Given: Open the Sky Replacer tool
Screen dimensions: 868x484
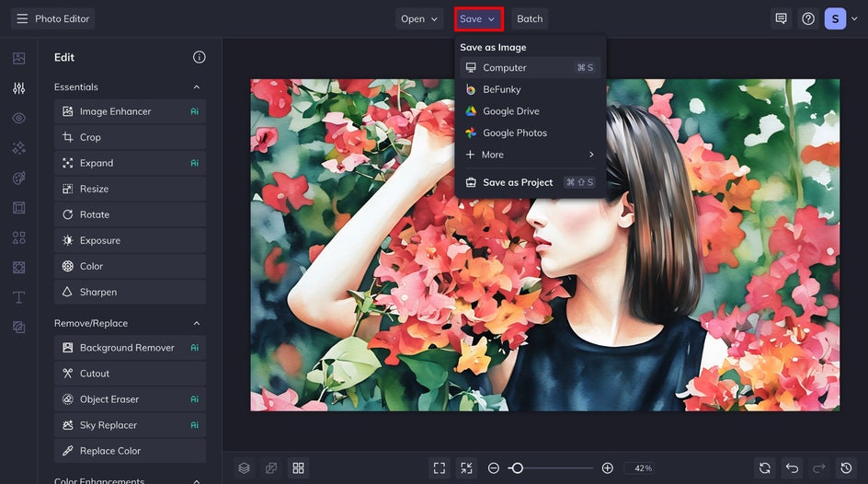Looking at the screenshot, I should pos(130,425).
